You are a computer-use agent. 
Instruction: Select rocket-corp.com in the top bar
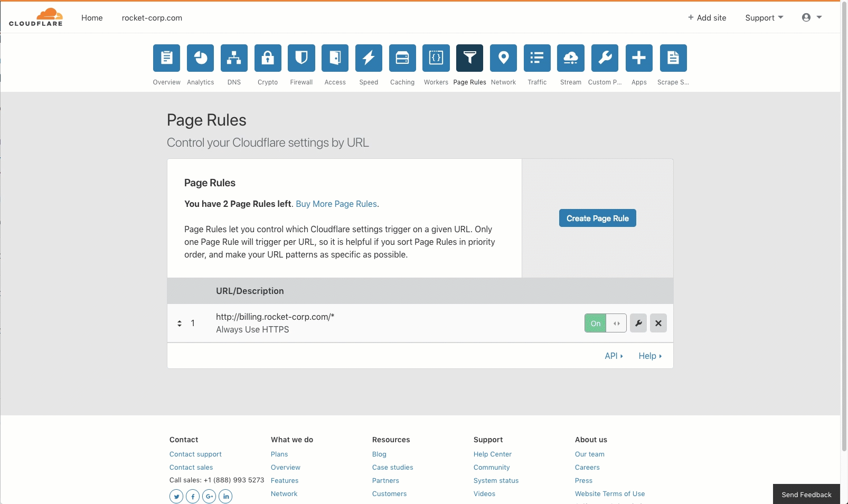[152, 18]
